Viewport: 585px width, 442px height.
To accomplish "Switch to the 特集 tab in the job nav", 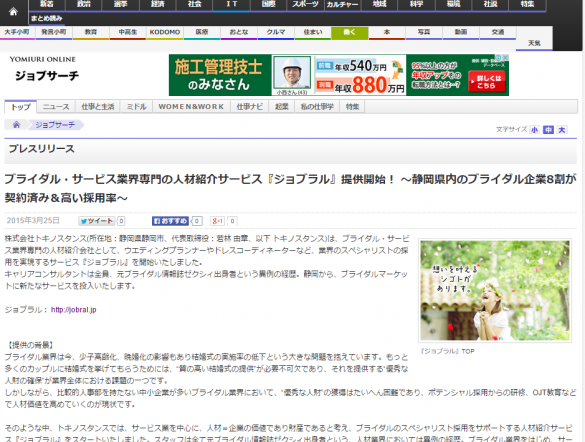I will click(352, 107).
